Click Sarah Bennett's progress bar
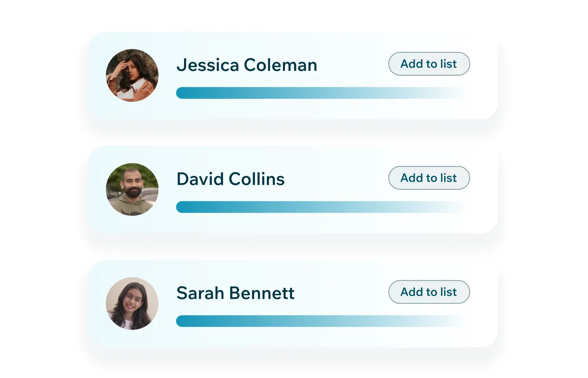 [321, 321]
